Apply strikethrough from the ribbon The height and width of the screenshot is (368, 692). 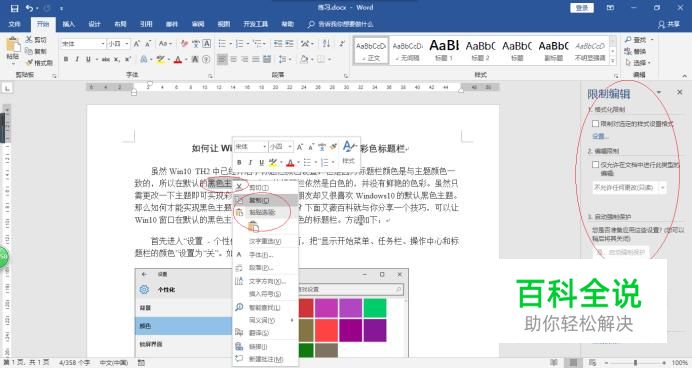(105, 59)
